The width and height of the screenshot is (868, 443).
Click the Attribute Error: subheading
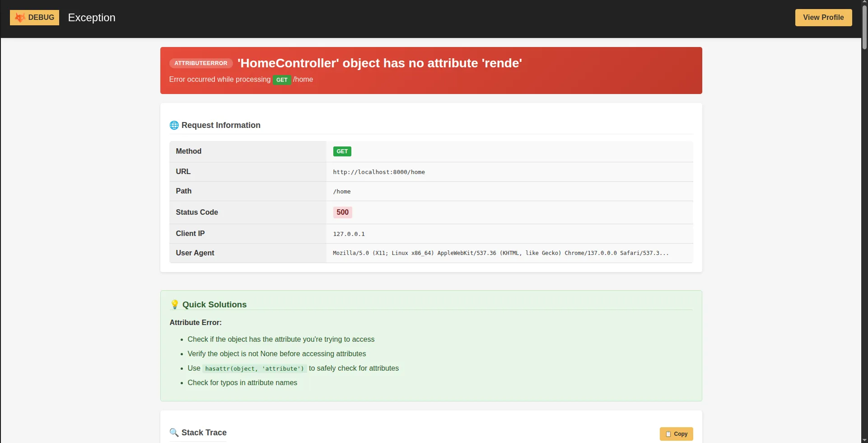pyautogui.click(x=196, y=323)
